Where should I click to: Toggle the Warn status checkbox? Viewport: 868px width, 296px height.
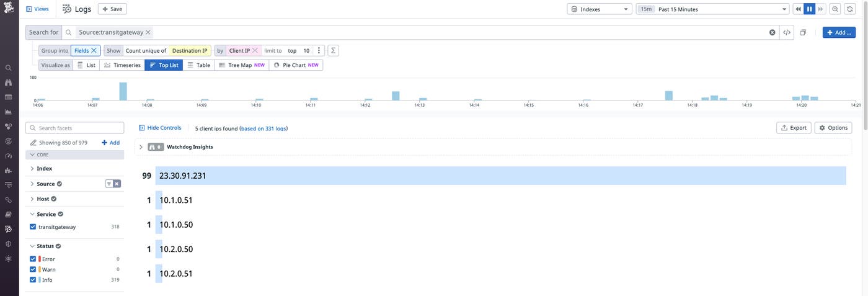[x=33, y=269]
